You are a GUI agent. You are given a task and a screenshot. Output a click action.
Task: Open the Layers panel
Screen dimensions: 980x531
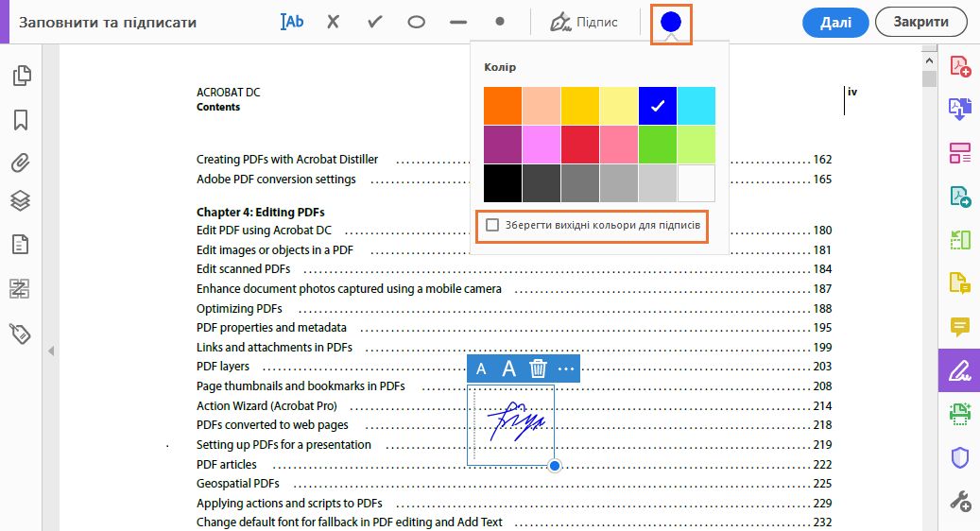(21, 200)
